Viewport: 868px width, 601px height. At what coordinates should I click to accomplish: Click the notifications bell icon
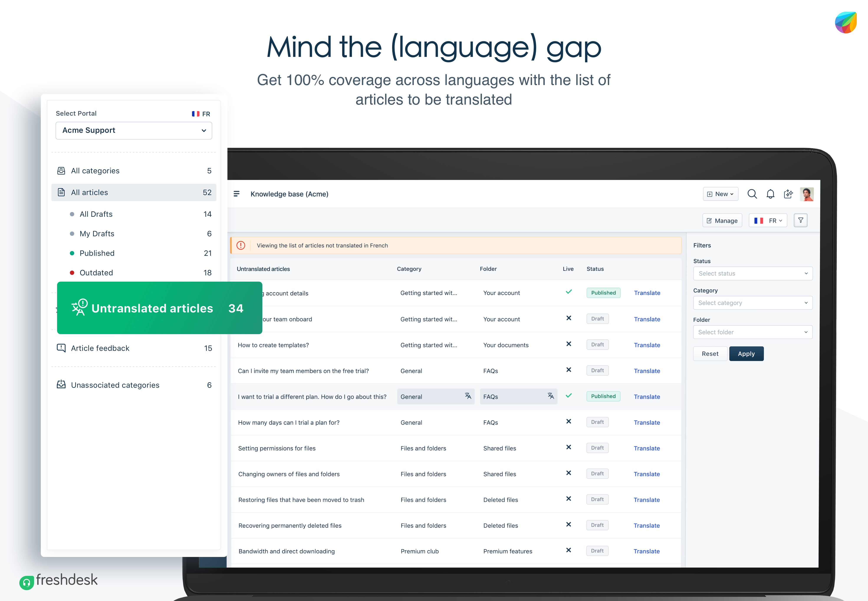(x=770, y=194)
